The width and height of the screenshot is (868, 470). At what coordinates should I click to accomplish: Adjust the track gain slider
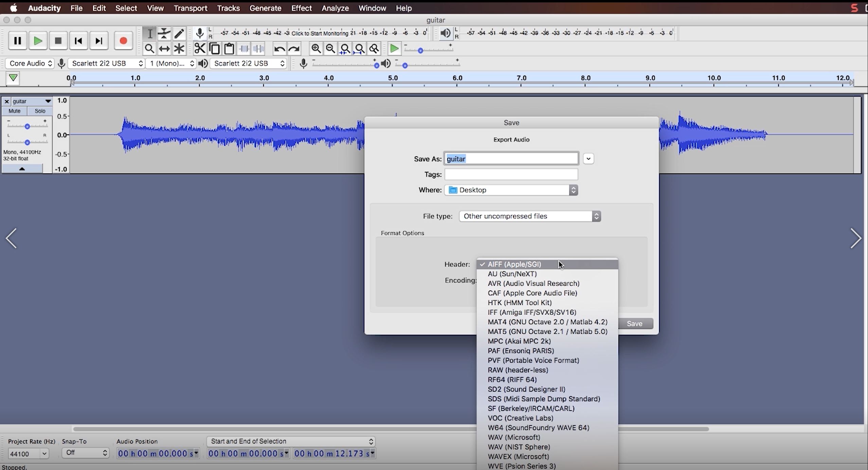click(28, 126)
